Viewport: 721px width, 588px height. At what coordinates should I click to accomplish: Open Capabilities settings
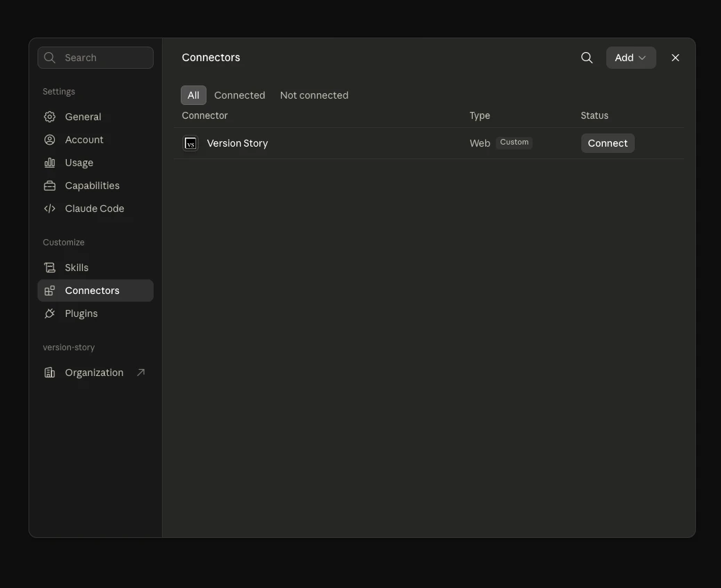96,186
